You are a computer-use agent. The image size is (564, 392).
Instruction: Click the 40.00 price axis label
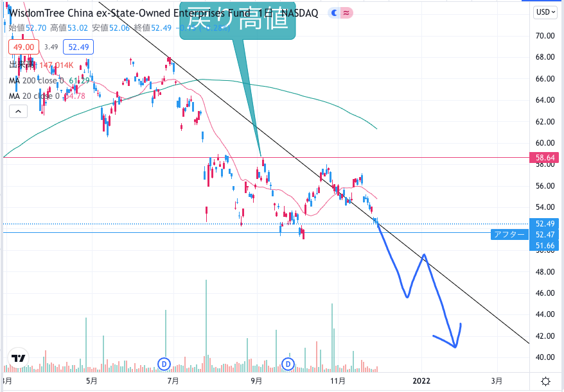coord(545,357)
